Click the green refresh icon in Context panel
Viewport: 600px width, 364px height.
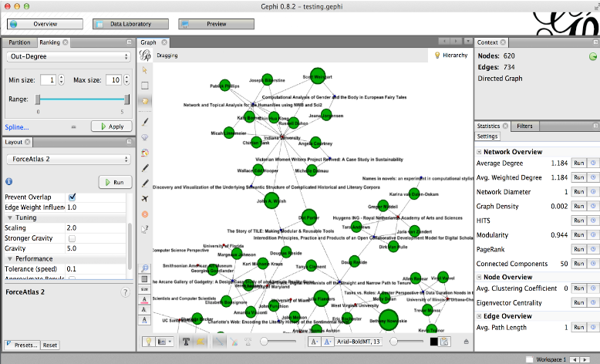[x=593, y=56]
